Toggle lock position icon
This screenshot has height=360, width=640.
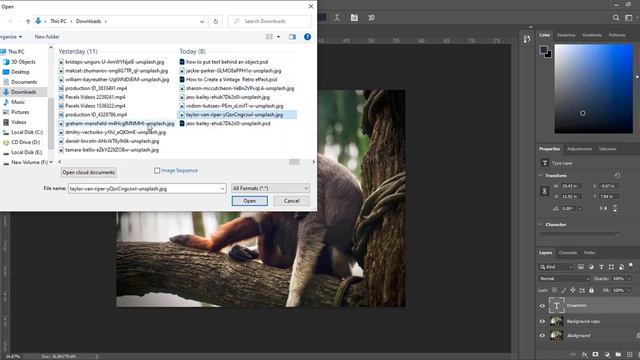point(573,290)
